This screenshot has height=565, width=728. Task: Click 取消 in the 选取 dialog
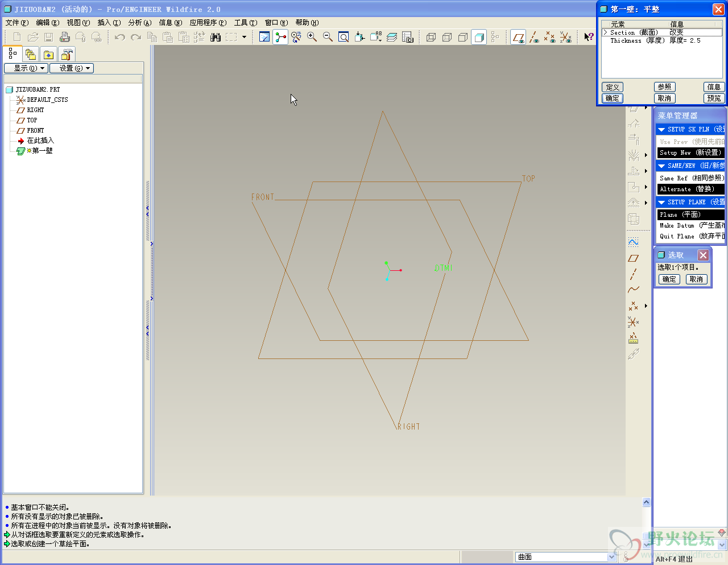[x=696, y=279]
